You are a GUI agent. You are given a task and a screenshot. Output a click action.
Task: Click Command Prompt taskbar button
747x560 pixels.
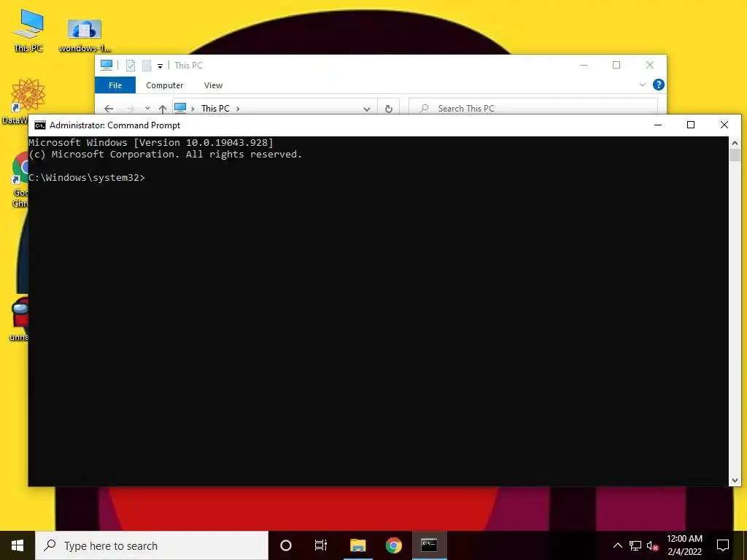[x=429, y=545]
